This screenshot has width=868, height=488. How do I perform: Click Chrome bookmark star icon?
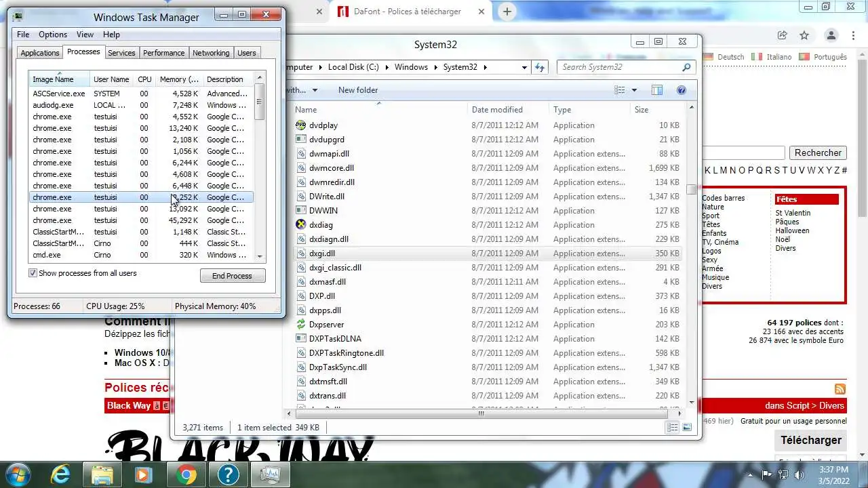pos(804,35)
